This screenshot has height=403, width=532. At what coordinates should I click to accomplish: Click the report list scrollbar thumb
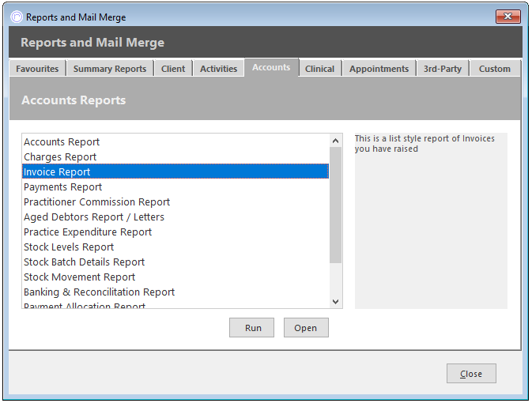click(335, 205)
